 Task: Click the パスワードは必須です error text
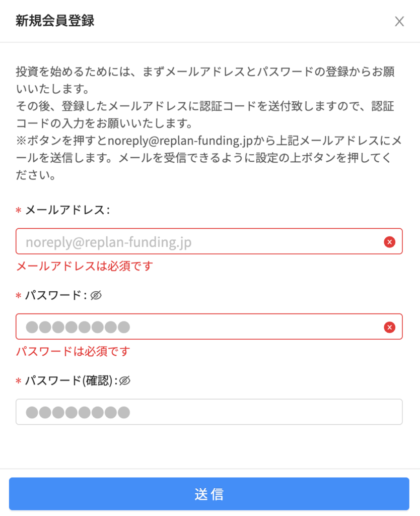(73, 351)
